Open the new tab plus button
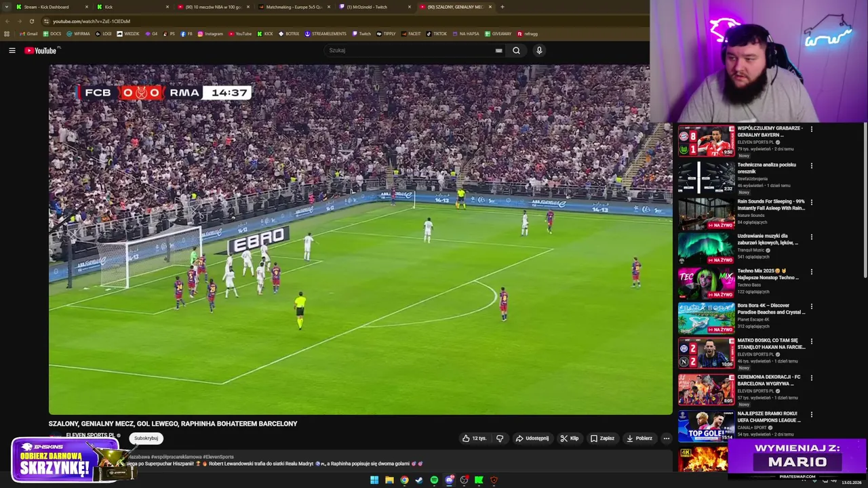Viewport: 868px width, 488px height. (502, 7)
